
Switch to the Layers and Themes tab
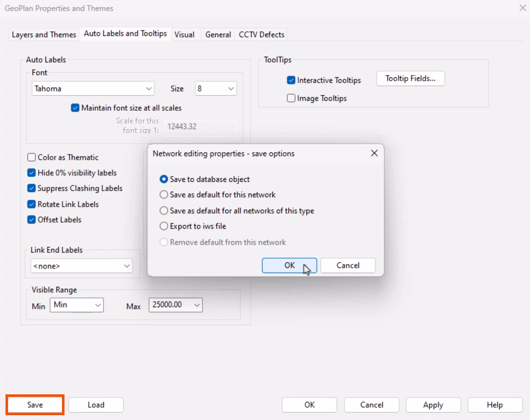[43, 34]
